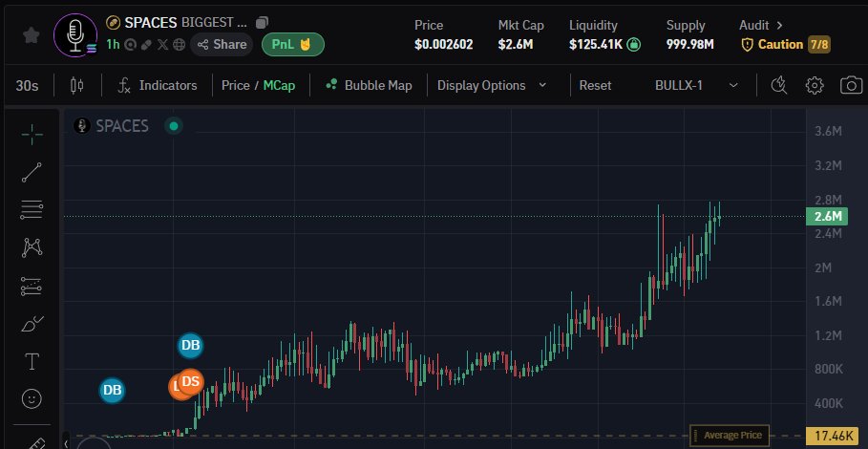Screen dimensions: 868x449
Task: Open the BULLX-1 layout dropdown
Action: [696, 85]
